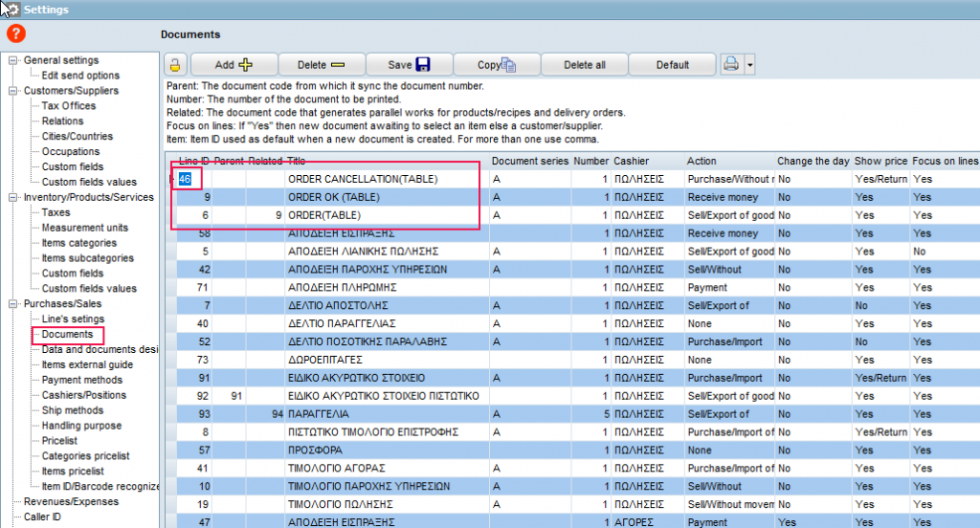Collapse the Purchases/Sales tree node
Viewport: 980px width, 528px height.
coord(13,304)
